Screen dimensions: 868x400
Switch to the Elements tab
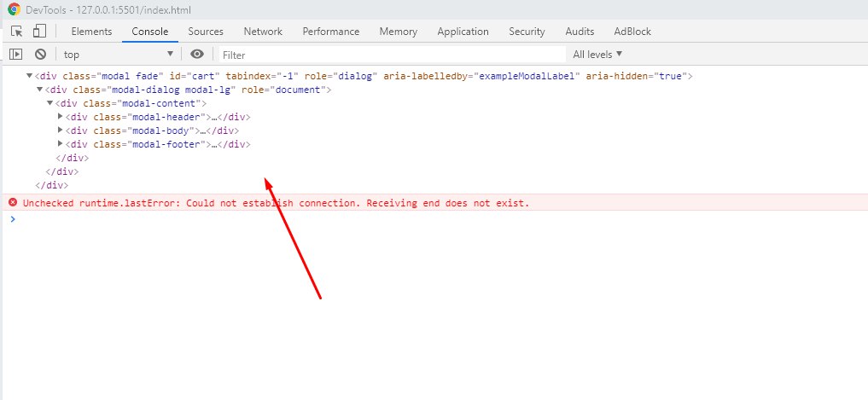tap(91, 32)
